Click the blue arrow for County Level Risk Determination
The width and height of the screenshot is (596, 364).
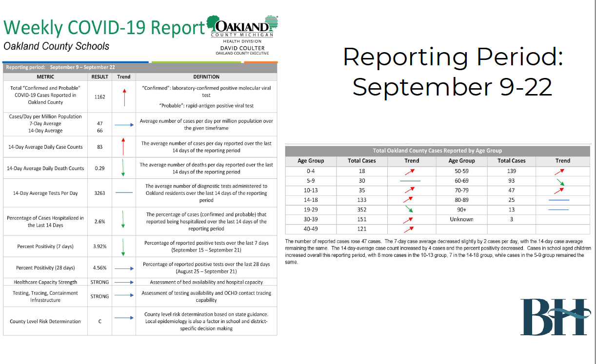tap(124, 318)
